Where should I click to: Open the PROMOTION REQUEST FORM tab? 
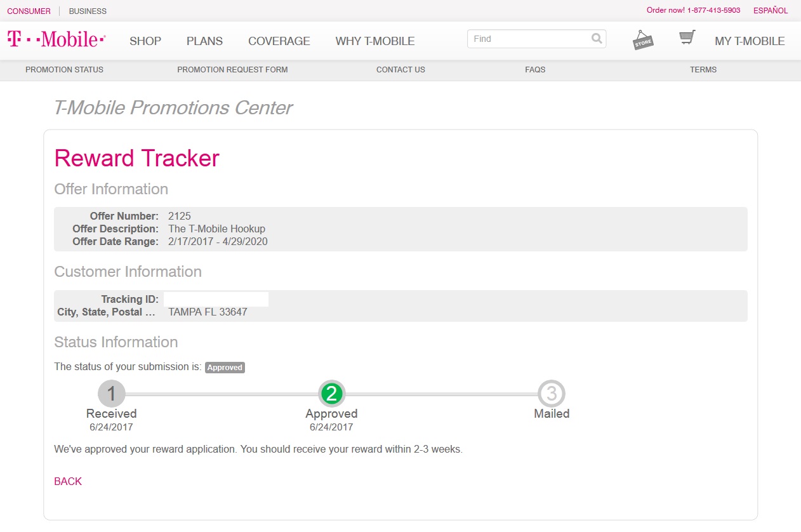[x=232, y=70]
